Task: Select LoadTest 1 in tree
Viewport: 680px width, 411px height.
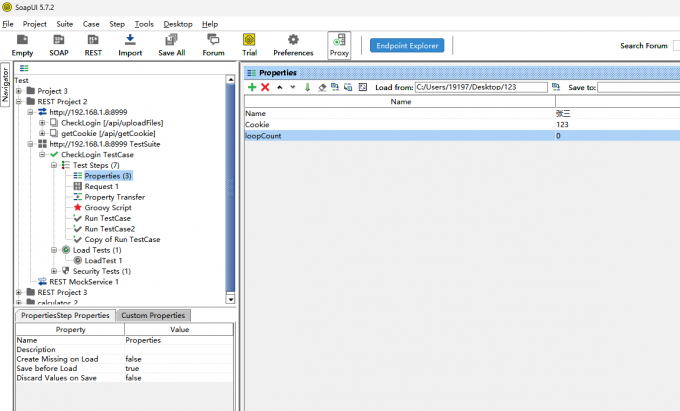Action: 103,261
